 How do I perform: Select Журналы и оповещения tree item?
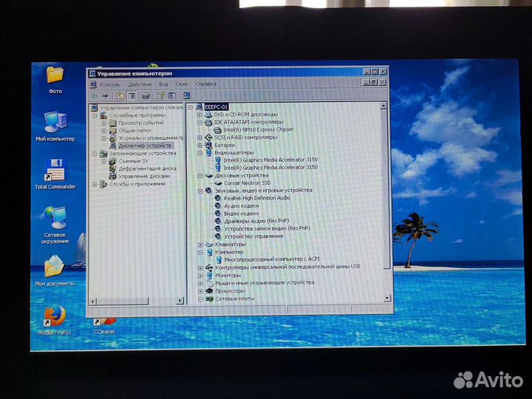[151, 138]
